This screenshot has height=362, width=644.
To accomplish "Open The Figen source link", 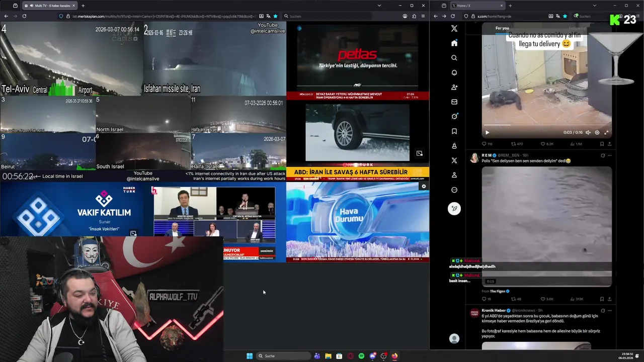I will coord(498,291).
